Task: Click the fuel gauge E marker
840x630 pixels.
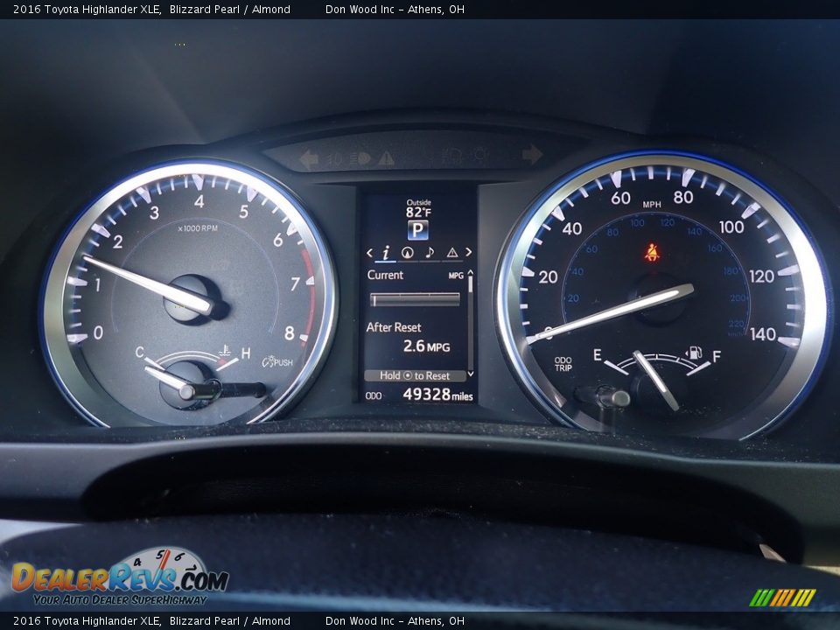Action: (598, 355)
